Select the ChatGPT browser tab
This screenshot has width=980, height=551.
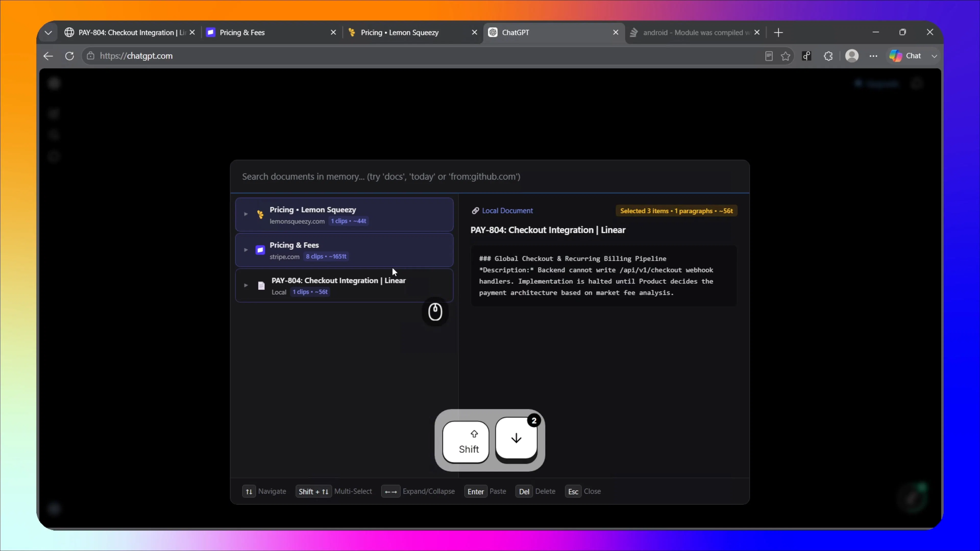(x=554, y=33)
